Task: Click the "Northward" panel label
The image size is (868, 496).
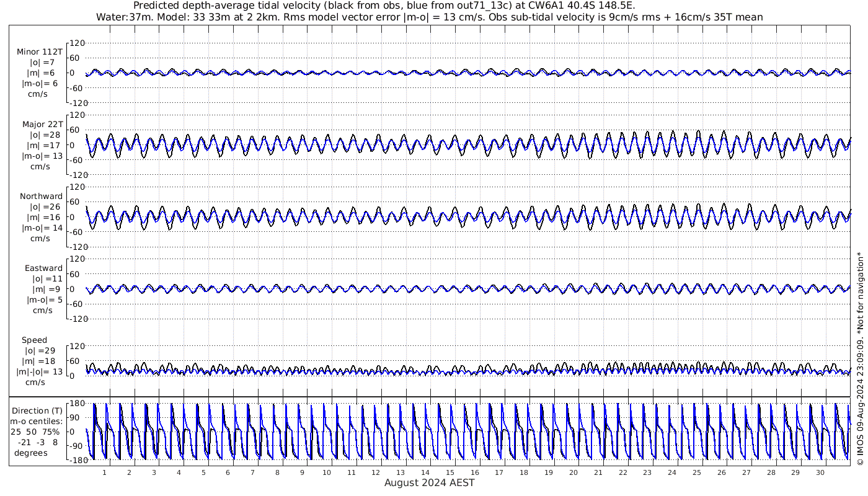Action: (41, 196)
